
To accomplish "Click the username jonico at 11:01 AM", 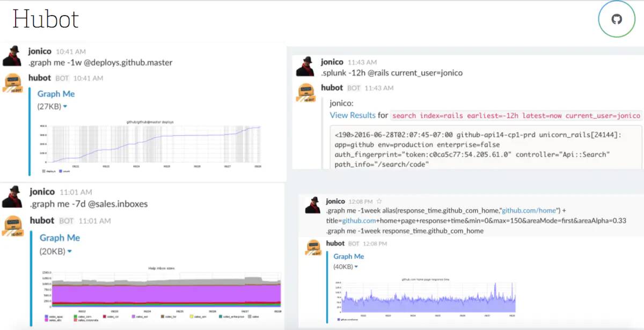I will pos(42,192).
